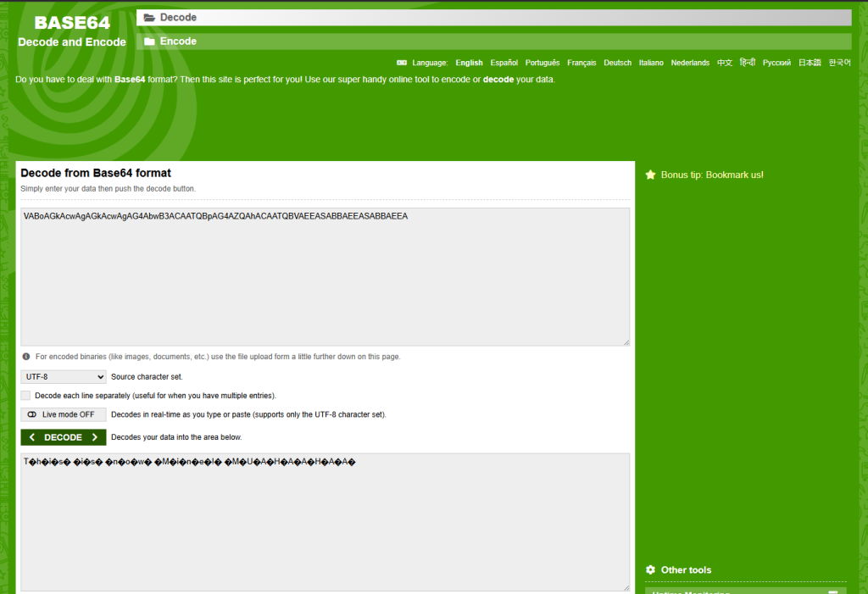Screen dimensions: 868x594
Task: Change language to Deutsch
Action: coord(617,63)
